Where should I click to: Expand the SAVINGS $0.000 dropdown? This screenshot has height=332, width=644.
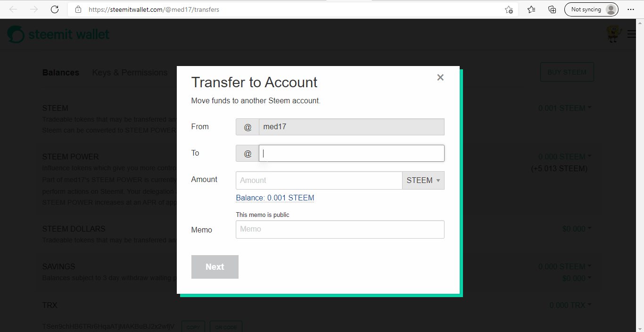[x=577, y=278]
